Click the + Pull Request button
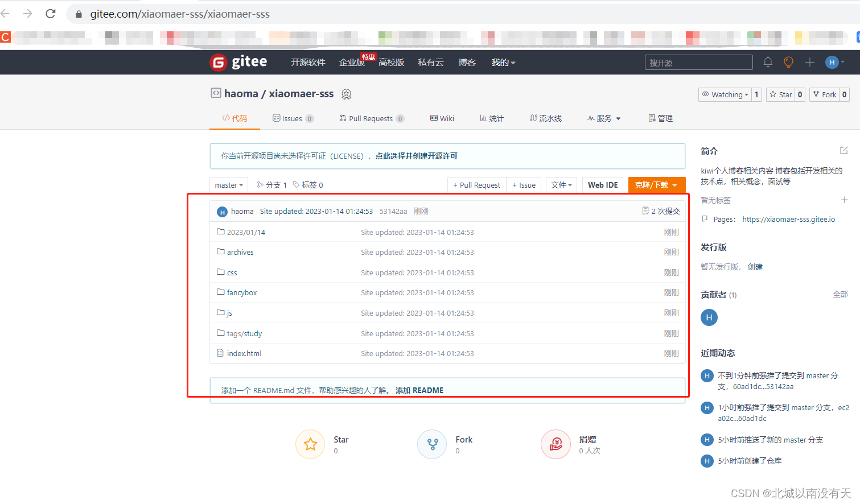The image size is (860, 504). [x=477, y=185]
